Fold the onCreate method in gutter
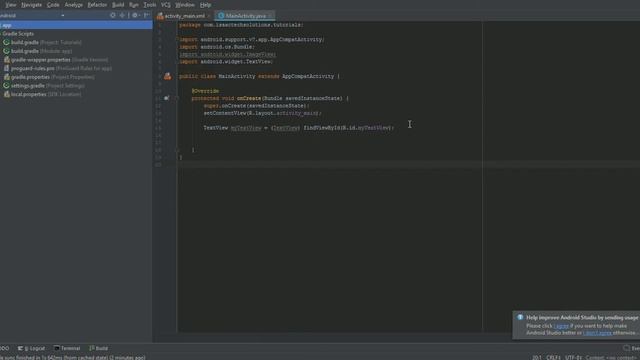 point(177,98)
